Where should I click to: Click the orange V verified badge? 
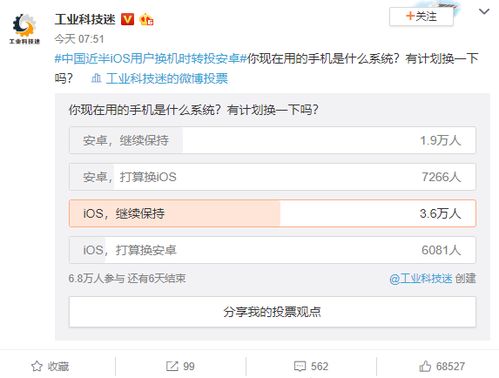pos(127,19)
